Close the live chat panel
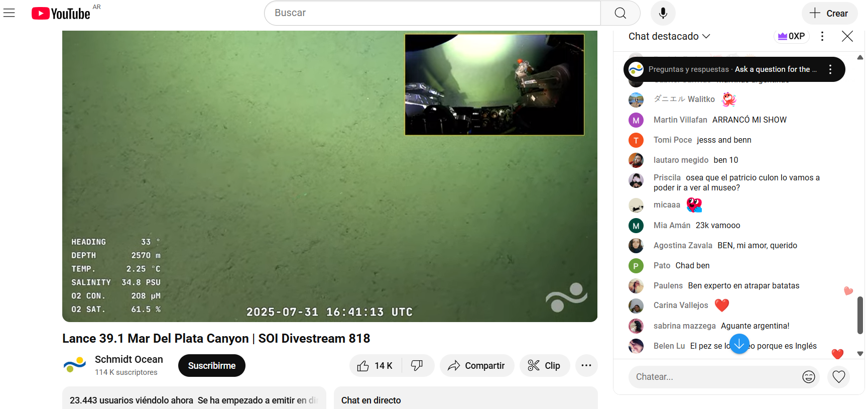The width and height of the screenshot is (868, 409). click(x=847, y=36)
